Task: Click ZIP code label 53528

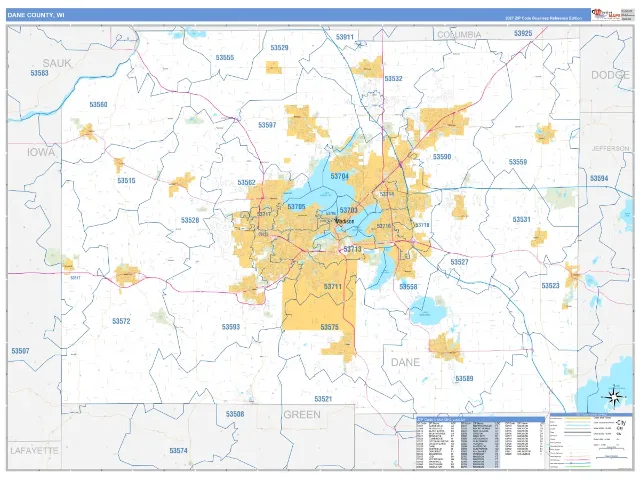Action: tap(190, 220)
